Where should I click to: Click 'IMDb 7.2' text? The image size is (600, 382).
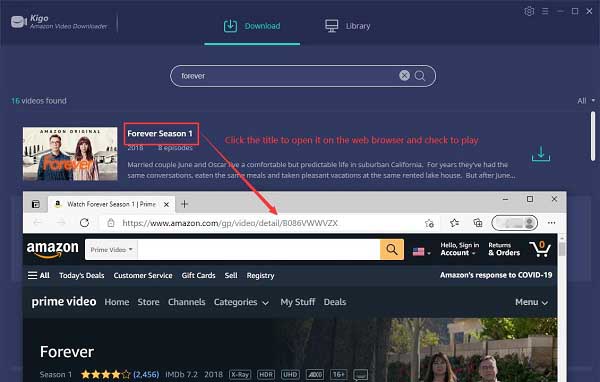tap(181, 374)
